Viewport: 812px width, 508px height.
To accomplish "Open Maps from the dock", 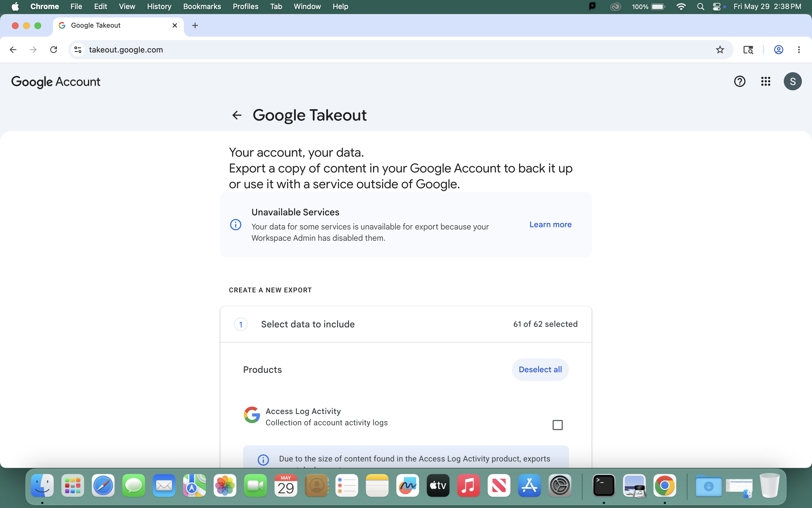I will pos(195,485).
